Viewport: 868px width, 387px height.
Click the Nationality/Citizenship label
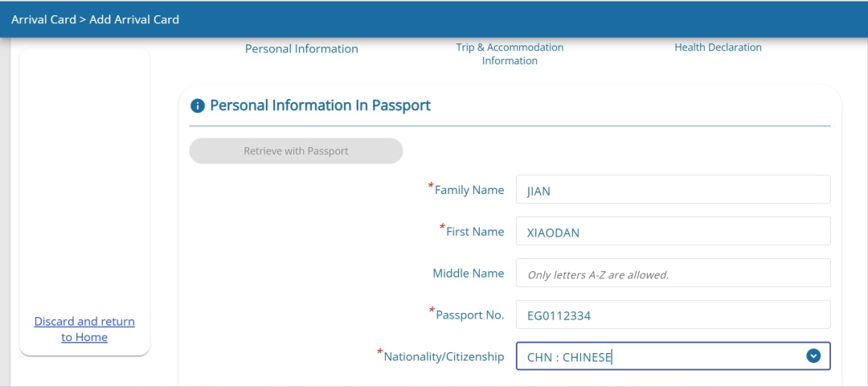444,356
